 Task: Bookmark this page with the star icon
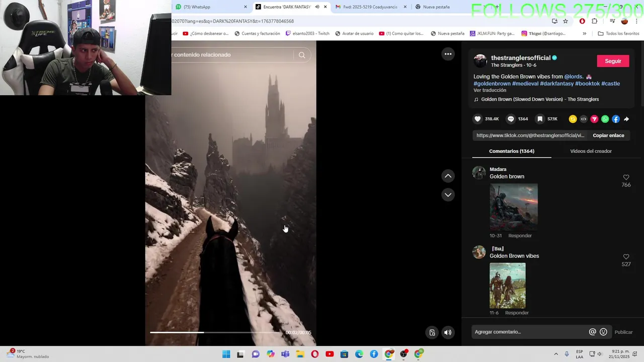coord(566,21)
